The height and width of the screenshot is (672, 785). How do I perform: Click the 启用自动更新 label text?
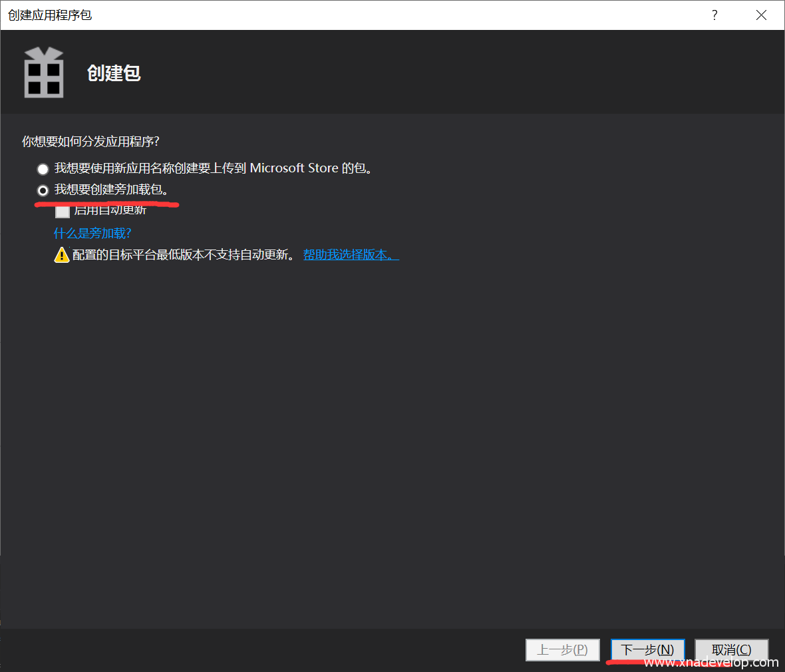[x=110, y=211]
